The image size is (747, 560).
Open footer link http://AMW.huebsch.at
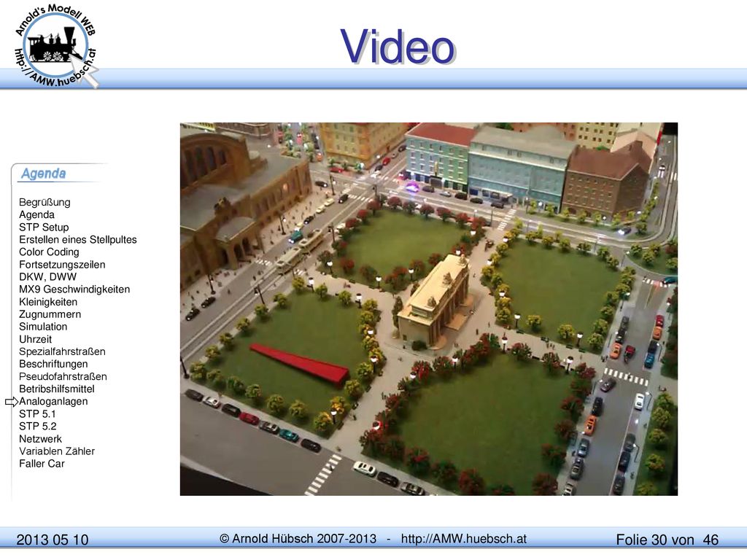[463, 539]
